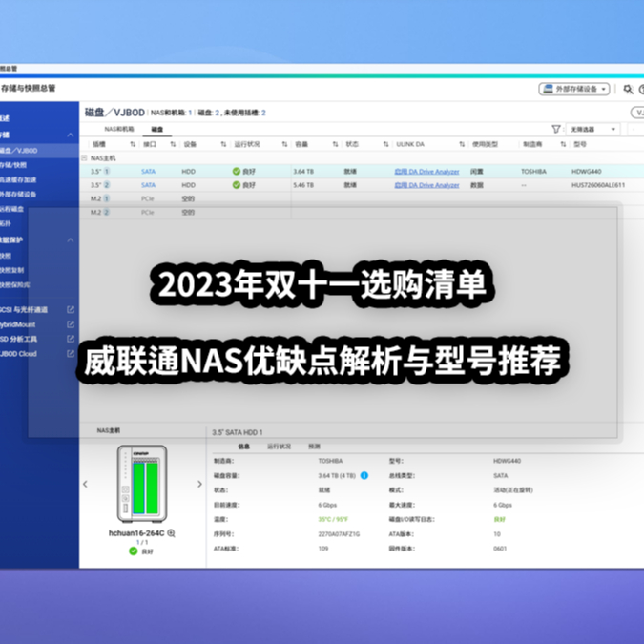Viewport: 644px width, 644px height.
Task: Select left green drive bay in NAS image
Action: (x=138, y=488)
